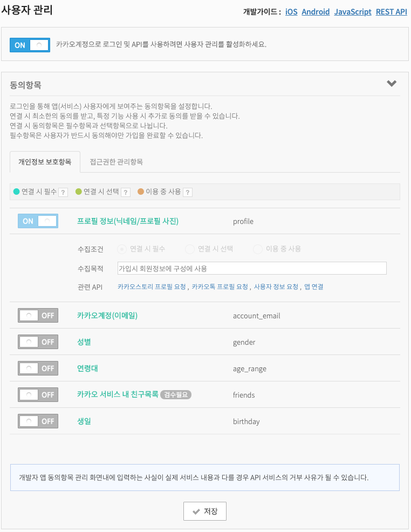Click the 저장 save button
411x532 pixels.
click(x=205, y=511)
